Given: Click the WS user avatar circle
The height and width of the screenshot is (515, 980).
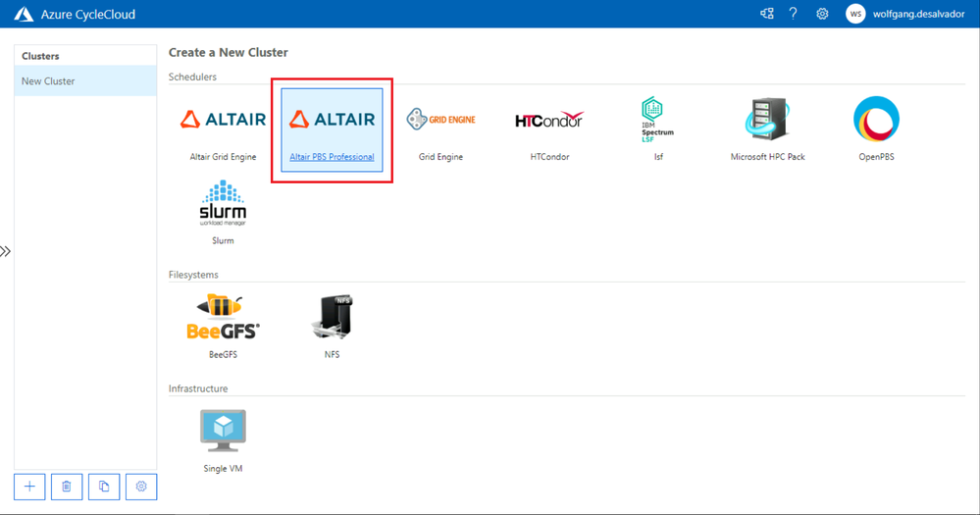Looking at the screenshot, I should coord(855,14).
